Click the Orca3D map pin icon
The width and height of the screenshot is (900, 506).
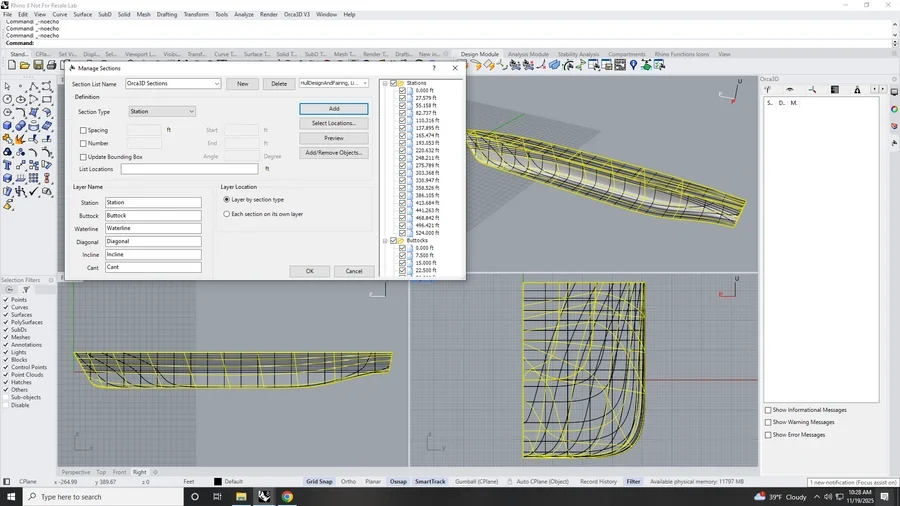633,65
